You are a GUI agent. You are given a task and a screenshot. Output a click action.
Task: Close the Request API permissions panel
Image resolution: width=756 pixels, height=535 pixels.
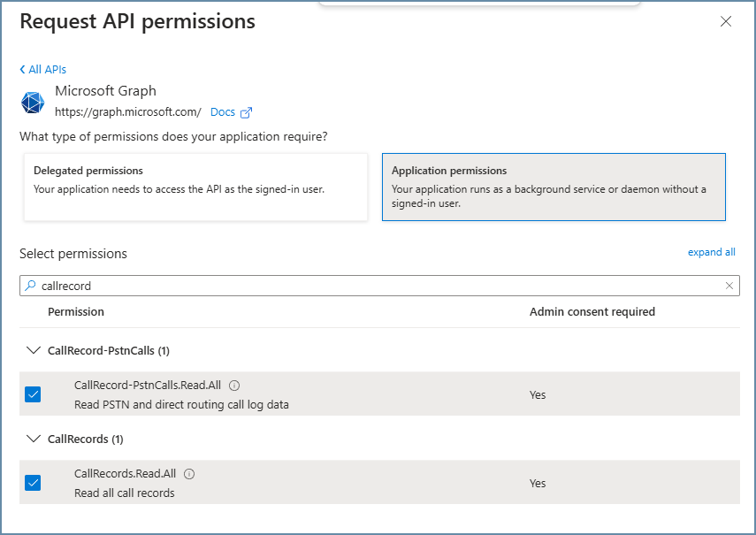pyautogui.click(x=726, y=22)
